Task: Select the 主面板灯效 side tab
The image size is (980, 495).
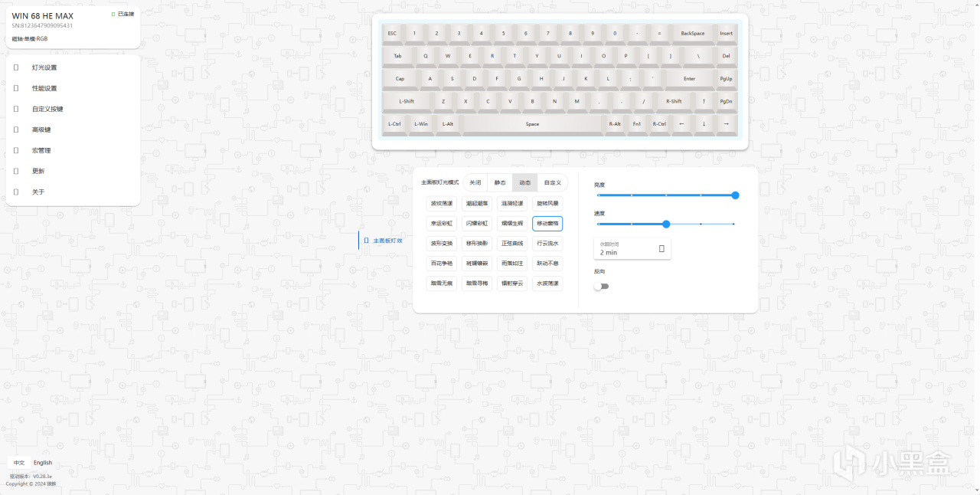Action: (383, 240)
